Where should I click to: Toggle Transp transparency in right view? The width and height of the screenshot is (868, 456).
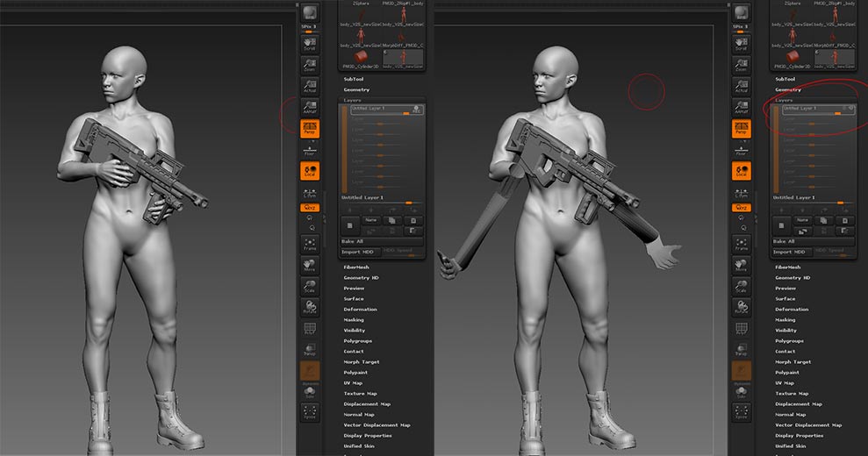click(x=742, y=349)
